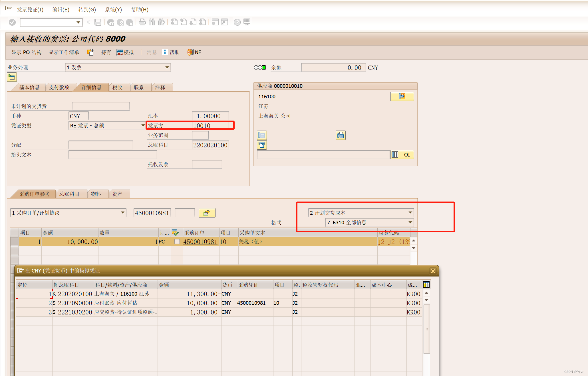588x376 pixels.
Task: Open the 转到(G) menu
Action: (x=87, y=9)
